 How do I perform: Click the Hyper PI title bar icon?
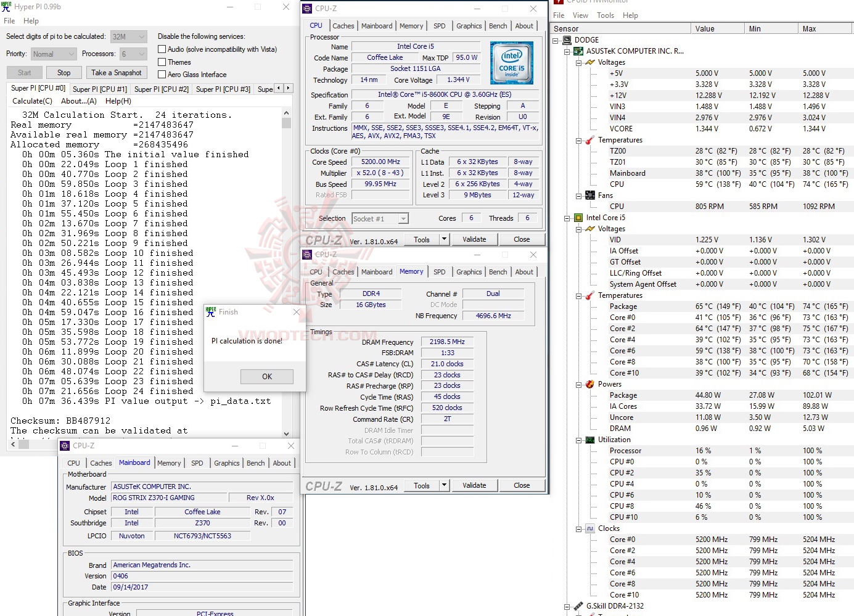[6, 7]
